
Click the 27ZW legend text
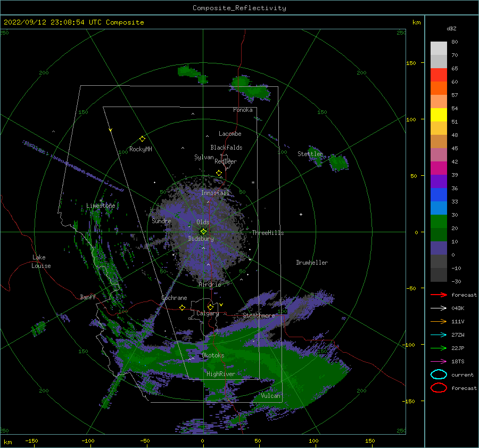point(458,335)
